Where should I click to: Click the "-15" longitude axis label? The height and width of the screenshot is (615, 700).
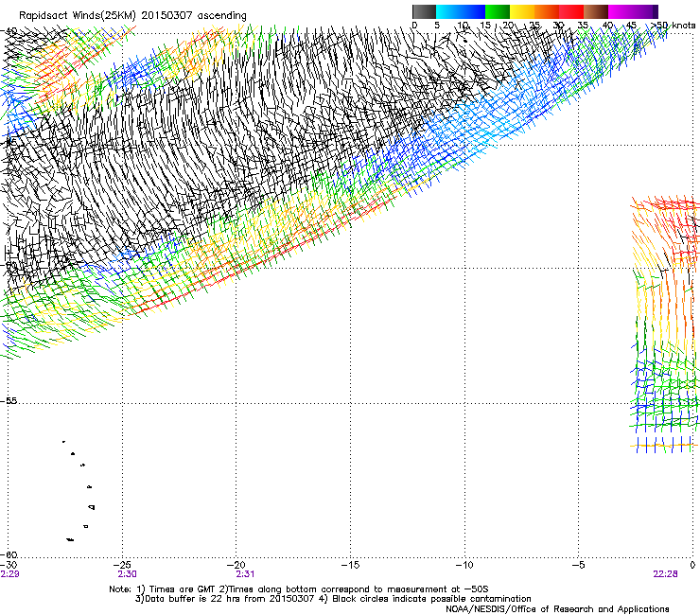[350, 565]
